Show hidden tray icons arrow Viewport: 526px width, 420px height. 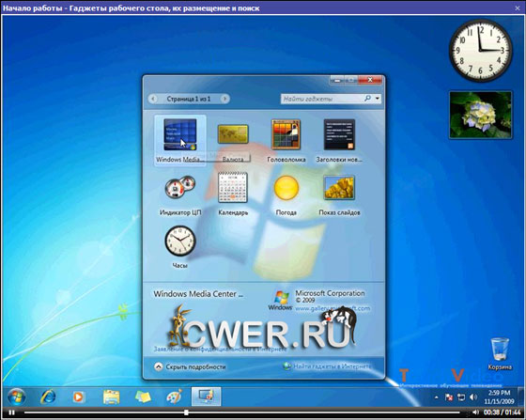437,397
